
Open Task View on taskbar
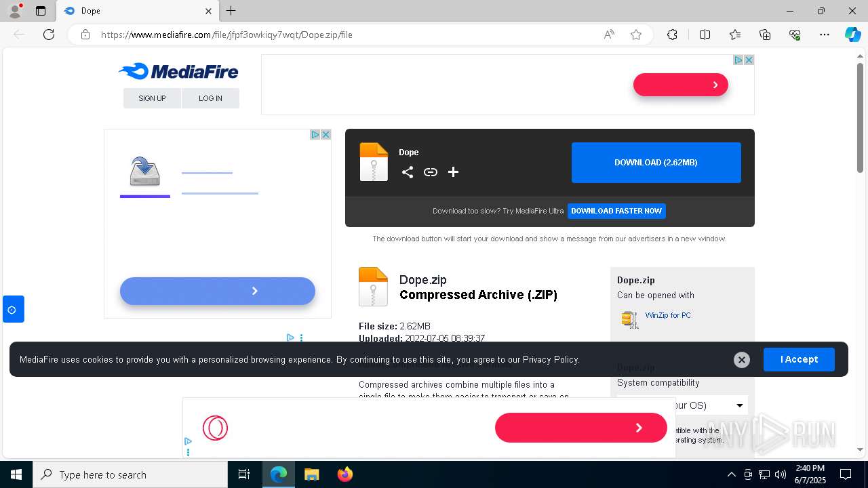pos(244,474)
